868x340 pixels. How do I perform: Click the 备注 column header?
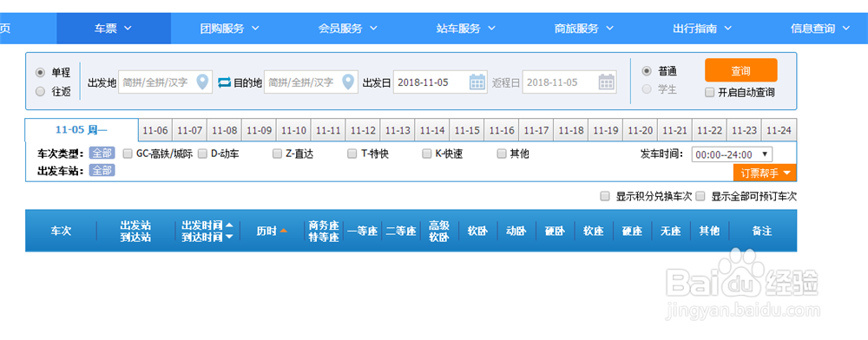tap(762, 231)
